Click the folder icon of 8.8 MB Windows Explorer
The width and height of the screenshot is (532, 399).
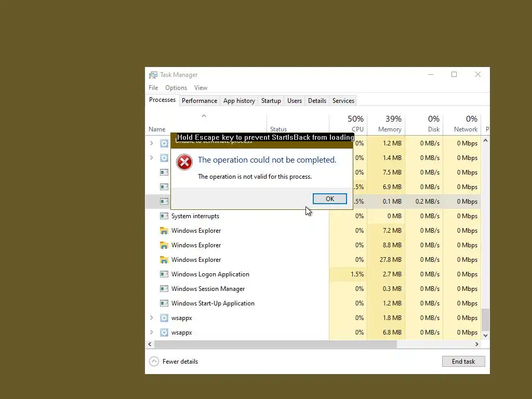164,245
